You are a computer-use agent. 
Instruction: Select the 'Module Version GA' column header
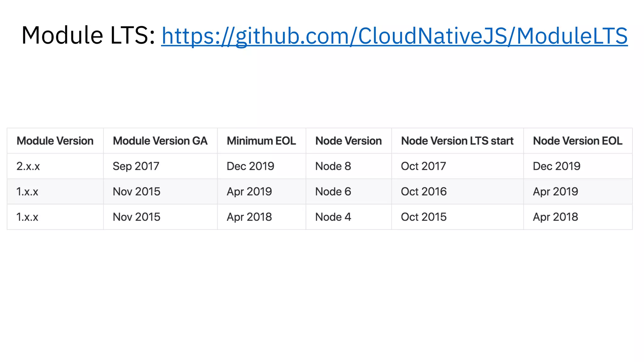[160, 141]
